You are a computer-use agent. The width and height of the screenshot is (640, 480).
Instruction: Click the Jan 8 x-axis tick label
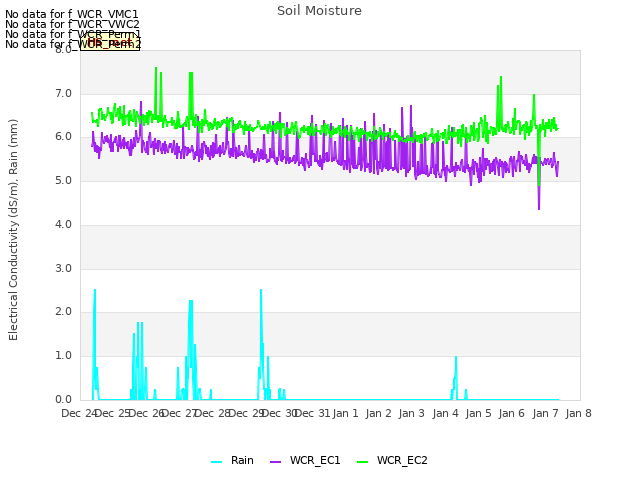[578, 413]
